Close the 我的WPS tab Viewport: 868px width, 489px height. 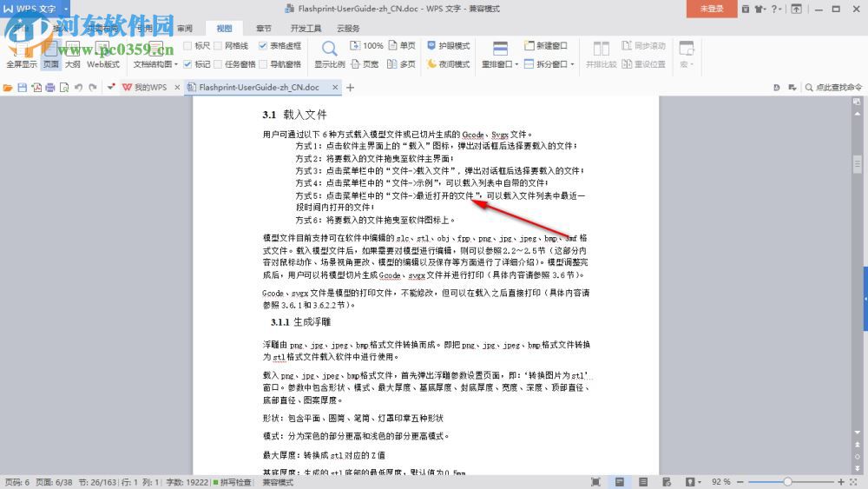(177, 88)
